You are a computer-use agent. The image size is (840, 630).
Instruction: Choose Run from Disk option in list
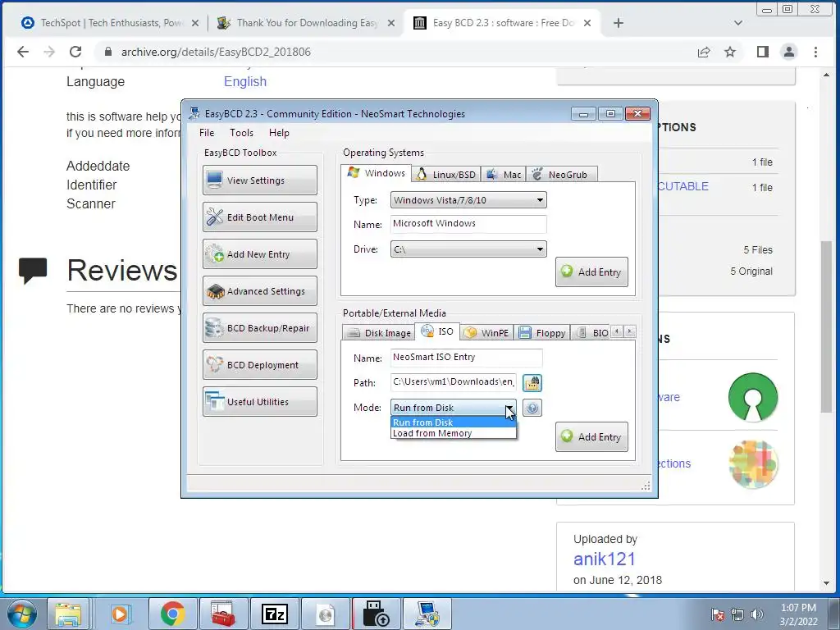pyautogui.click(x=453, y=422)
